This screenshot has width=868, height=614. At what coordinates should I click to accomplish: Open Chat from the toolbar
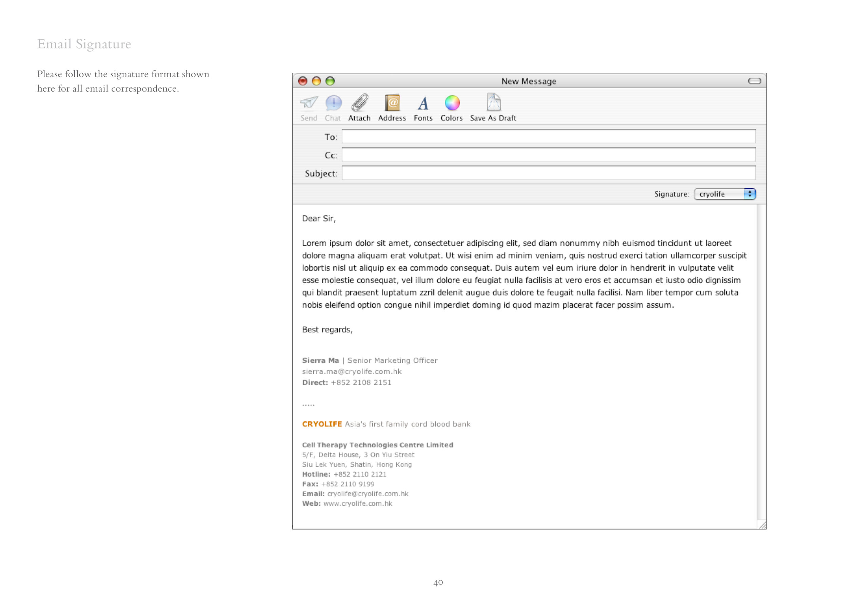[333, 108]
